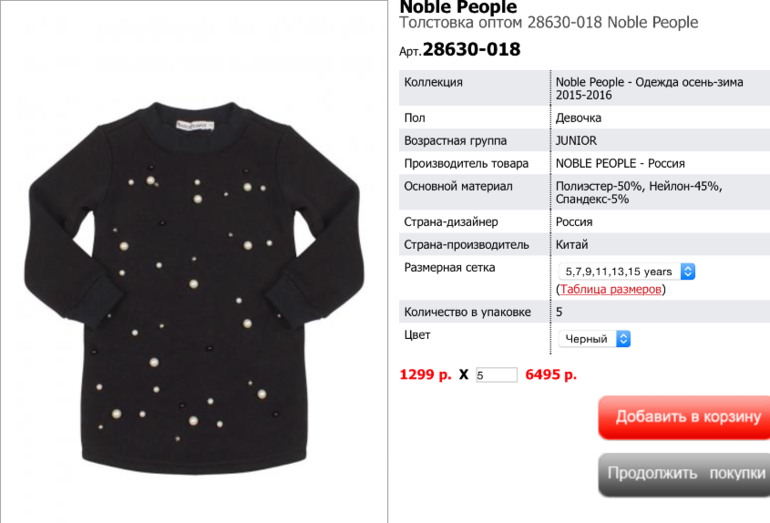
Task: Open the Черный color dropdown
Action: coord(594,339)
